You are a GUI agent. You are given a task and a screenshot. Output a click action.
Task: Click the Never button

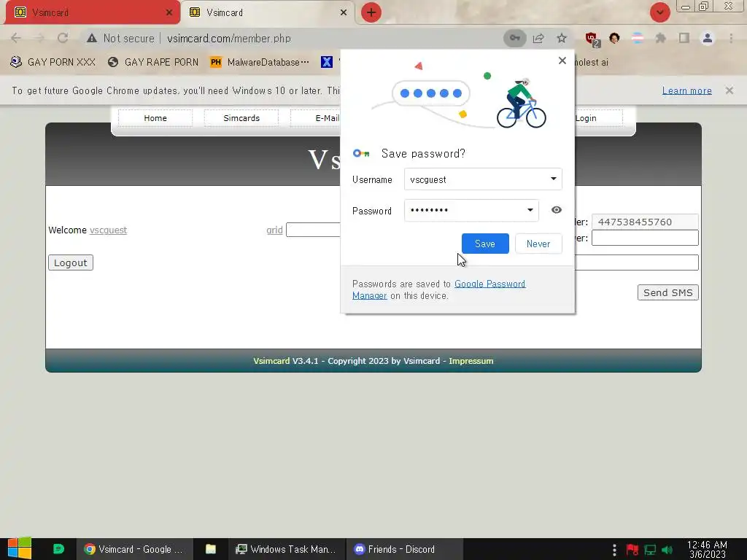tap(538, 244)
